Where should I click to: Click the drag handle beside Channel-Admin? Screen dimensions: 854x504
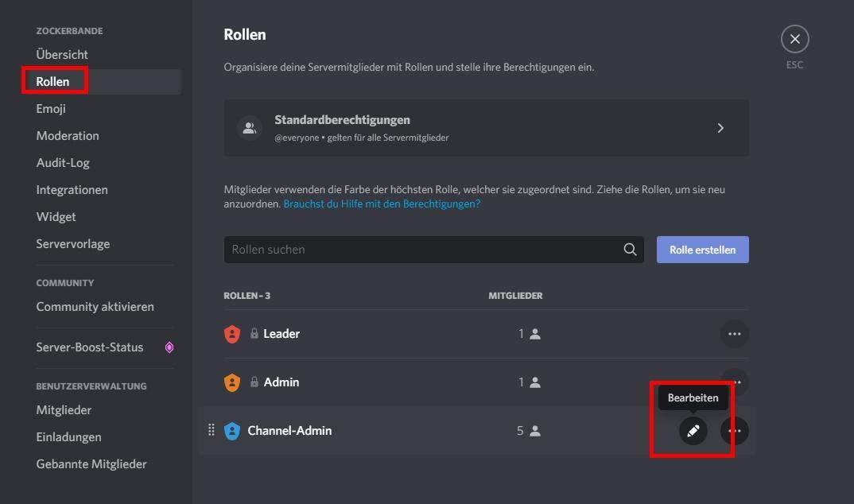212,430
